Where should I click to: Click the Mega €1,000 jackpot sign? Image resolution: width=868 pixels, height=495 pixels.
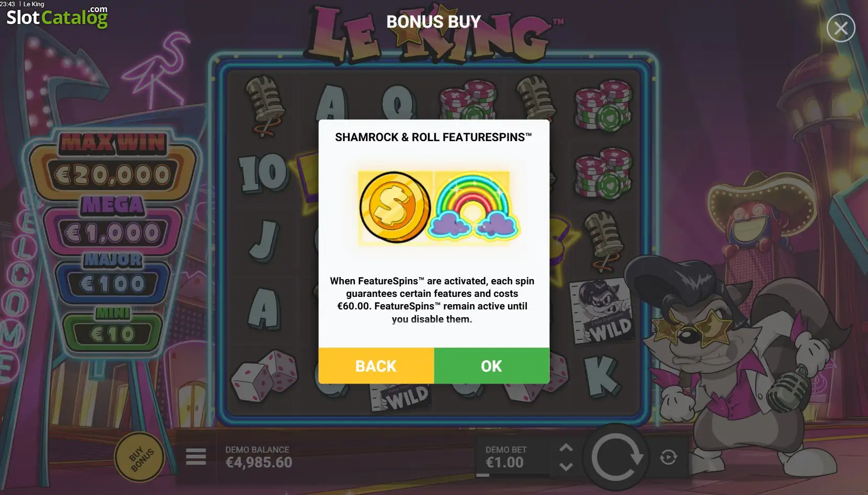[x=112, y=224]
